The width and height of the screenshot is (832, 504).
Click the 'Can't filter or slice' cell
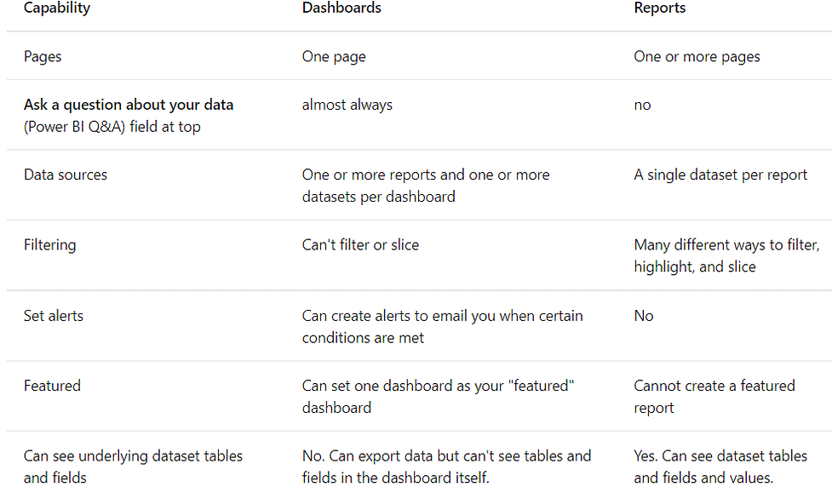[360, 244]
